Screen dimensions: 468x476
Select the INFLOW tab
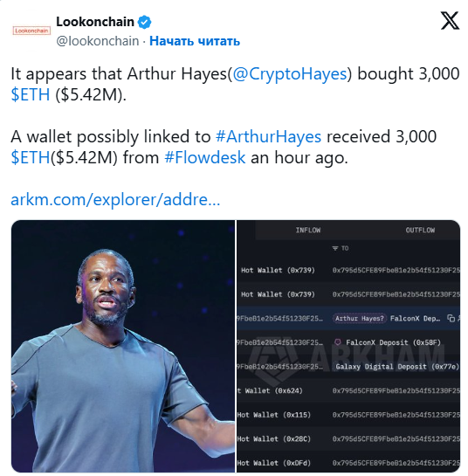coord(308,230)
